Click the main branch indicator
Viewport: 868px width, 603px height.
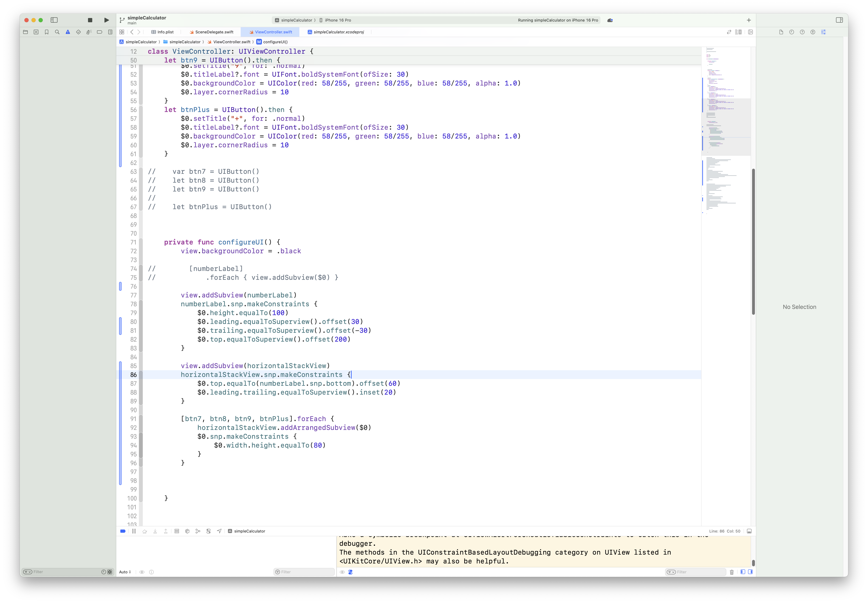coord(132,23)
